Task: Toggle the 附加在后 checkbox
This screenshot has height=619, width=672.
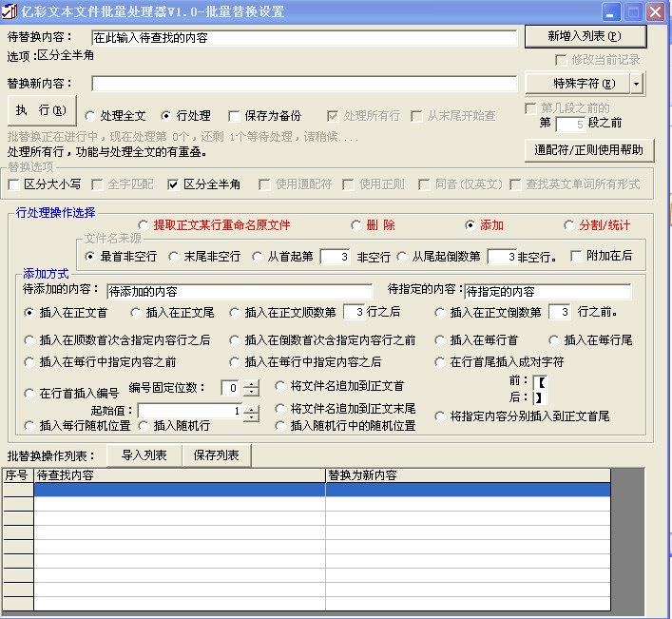Action: point(602,256)
